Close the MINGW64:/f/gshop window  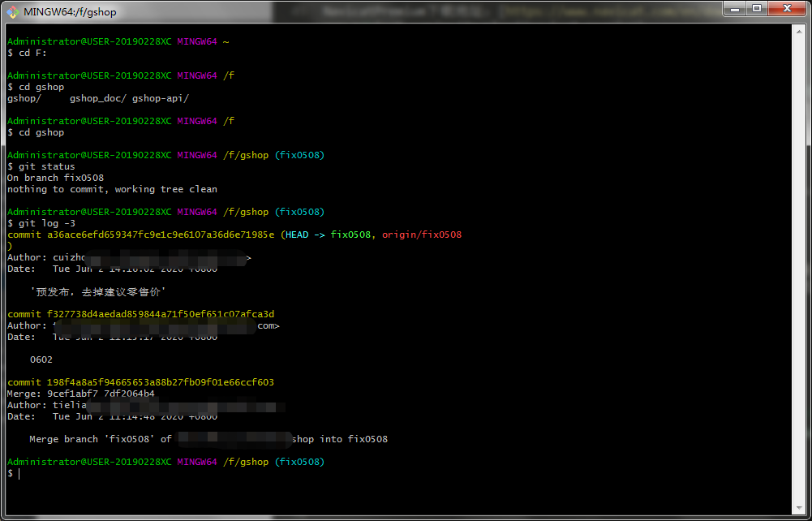[x=787, y=8]
